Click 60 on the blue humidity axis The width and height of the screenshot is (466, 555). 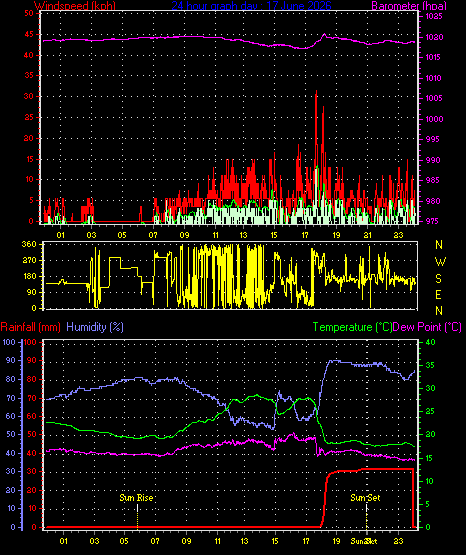(x=11, y=416)
